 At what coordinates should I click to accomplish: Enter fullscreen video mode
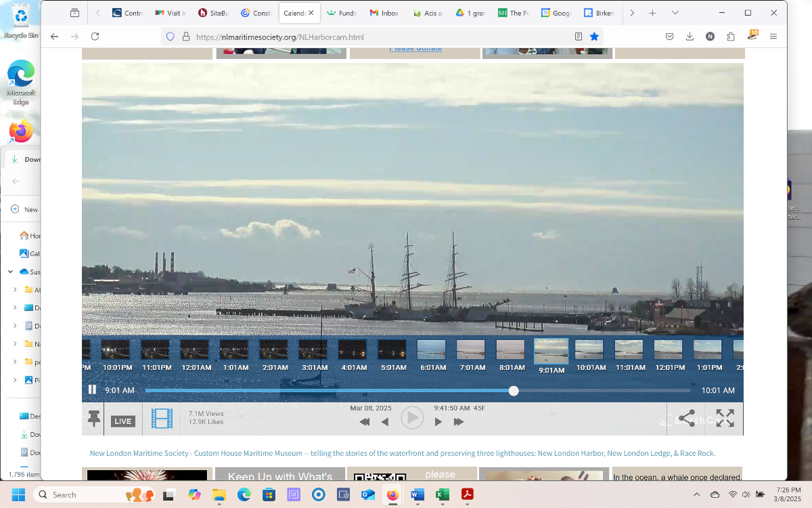(x=725, y=419)
